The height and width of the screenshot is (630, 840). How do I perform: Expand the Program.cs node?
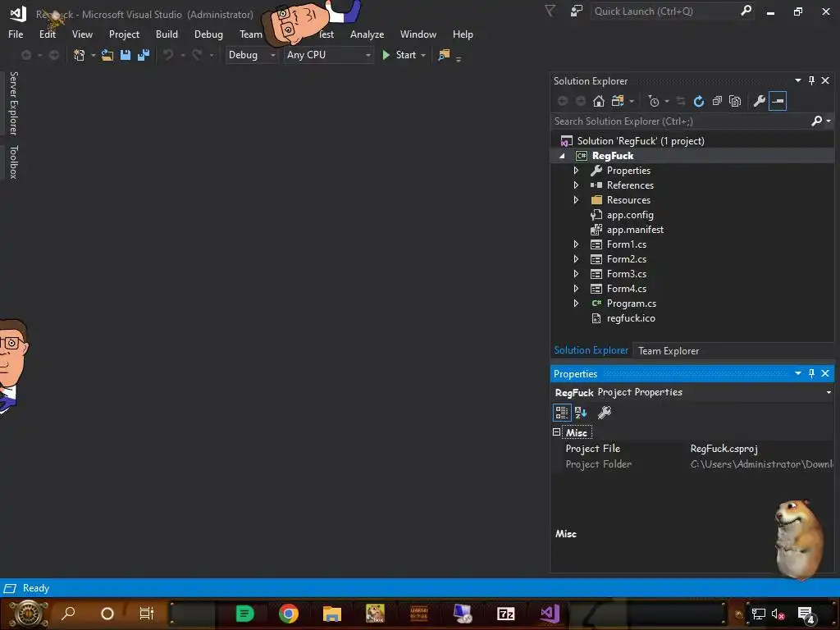click(x=577, y=304)
